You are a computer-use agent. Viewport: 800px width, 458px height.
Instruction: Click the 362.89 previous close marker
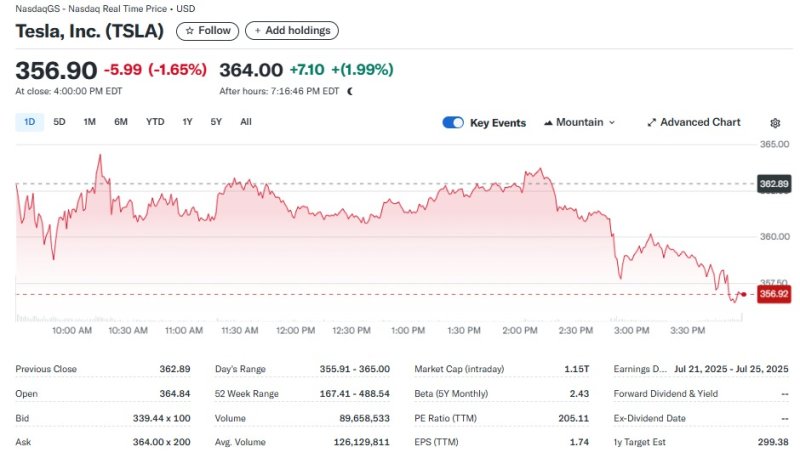coord(774,184)
